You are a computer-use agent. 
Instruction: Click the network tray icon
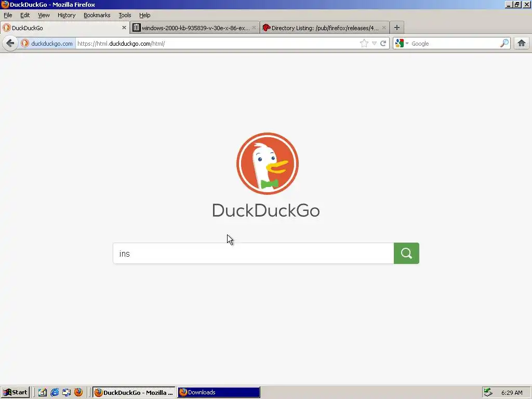[488, 393]
